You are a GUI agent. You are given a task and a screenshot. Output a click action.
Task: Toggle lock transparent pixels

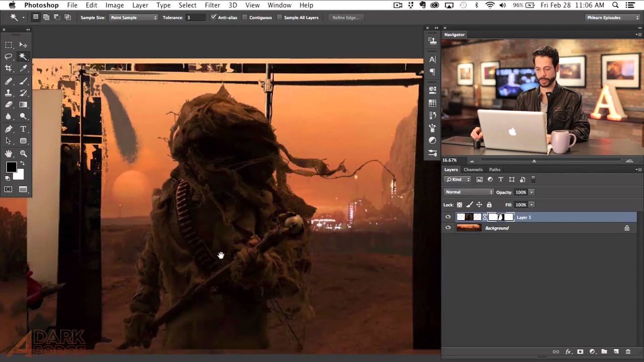459,205
